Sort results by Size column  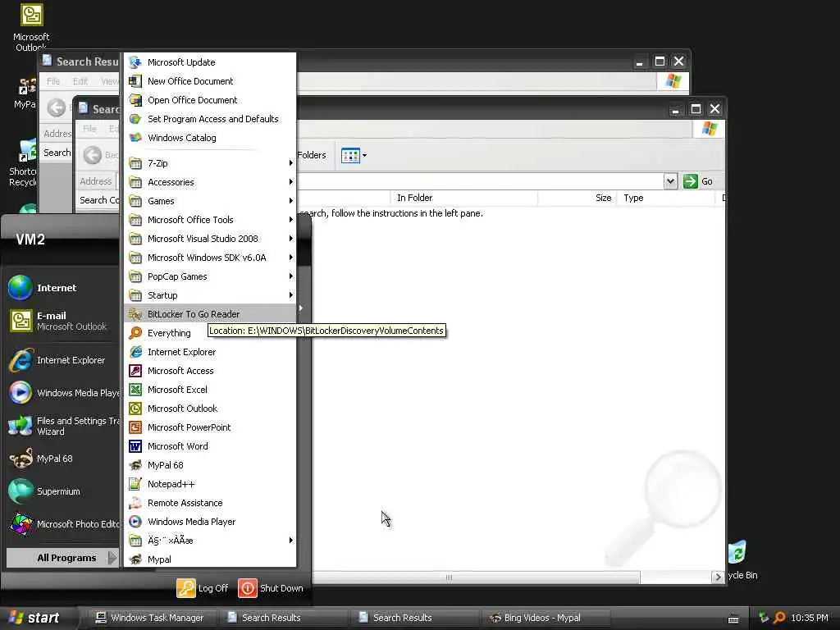(x=577, y=198)
